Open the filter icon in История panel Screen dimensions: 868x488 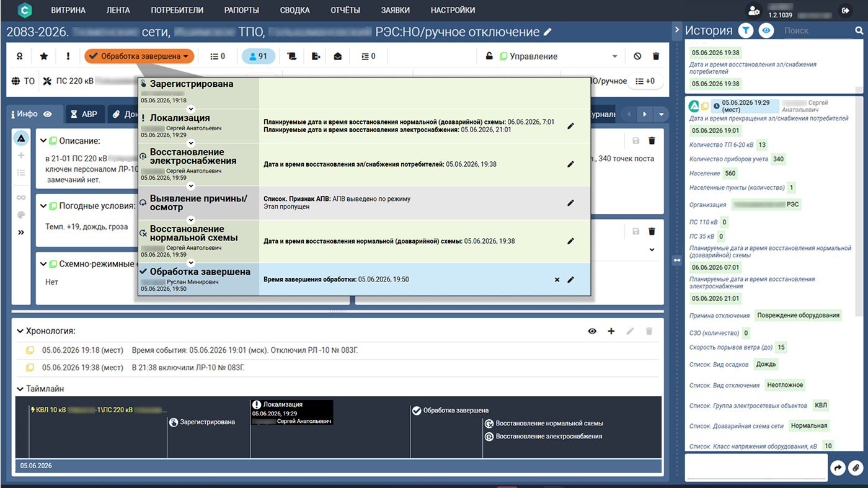pos(748,30)
